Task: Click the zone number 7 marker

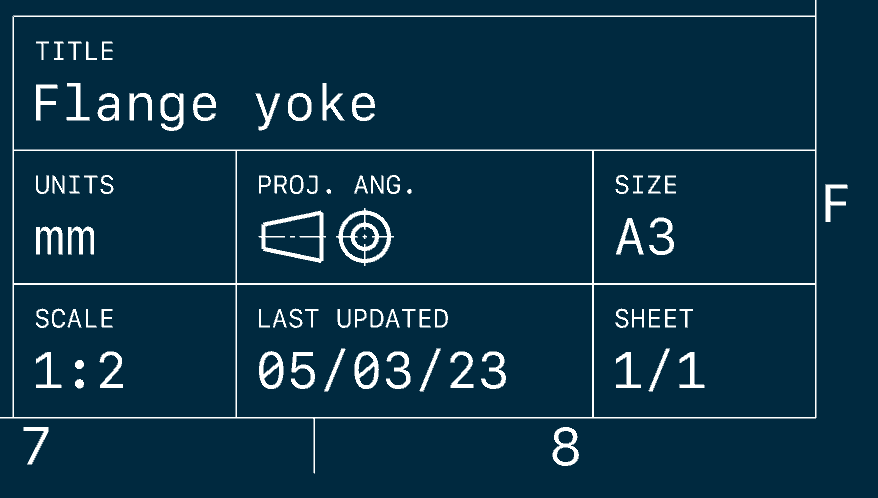Action: 36,448
